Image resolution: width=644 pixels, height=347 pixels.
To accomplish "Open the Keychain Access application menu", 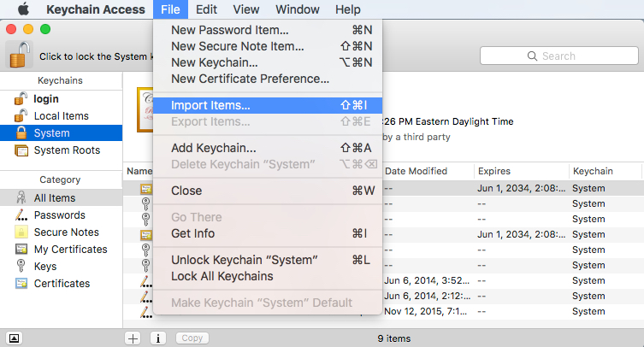I will [x=96, y=9].
